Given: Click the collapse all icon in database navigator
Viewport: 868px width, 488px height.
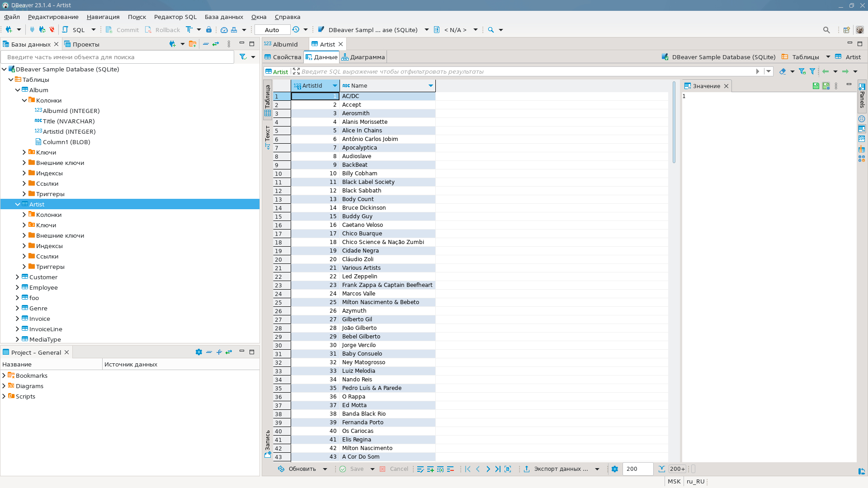Looking at the screenshot, I should (206, 44).
